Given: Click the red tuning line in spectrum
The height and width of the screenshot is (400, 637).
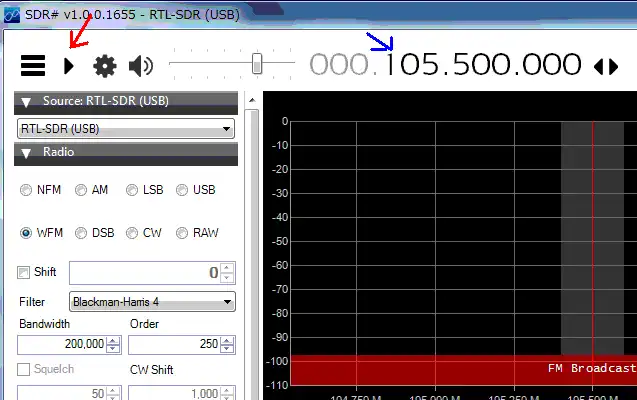Looking at the screenshot, I should pyautogui.click(x=593, y=240).
